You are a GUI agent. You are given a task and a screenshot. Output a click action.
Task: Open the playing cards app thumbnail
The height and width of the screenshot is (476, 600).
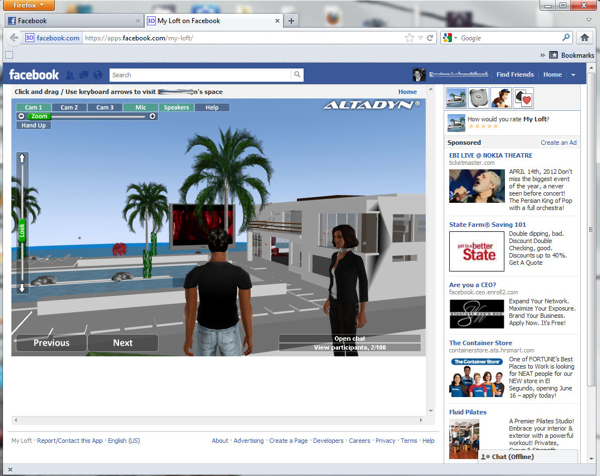pos(523,98)
